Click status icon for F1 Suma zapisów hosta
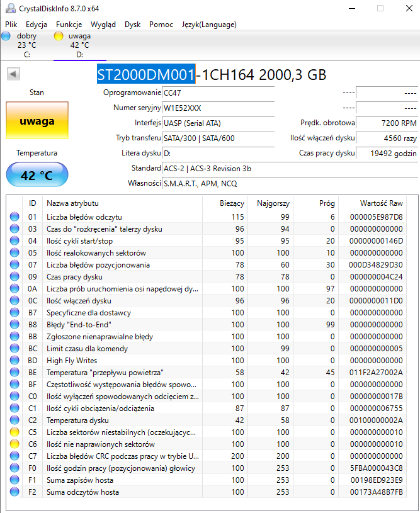The height and width of the screenshot is (513, 420). pyautogui.click(x=14, y=480)
